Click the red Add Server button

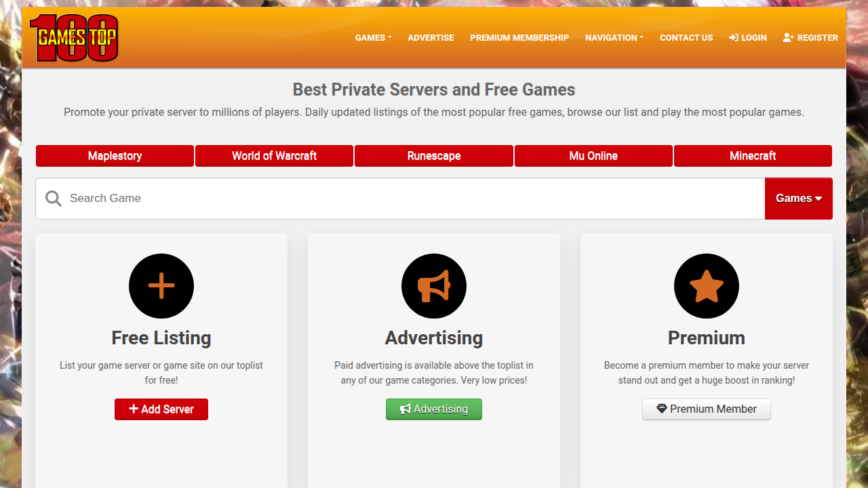click(x=161, y=409)
